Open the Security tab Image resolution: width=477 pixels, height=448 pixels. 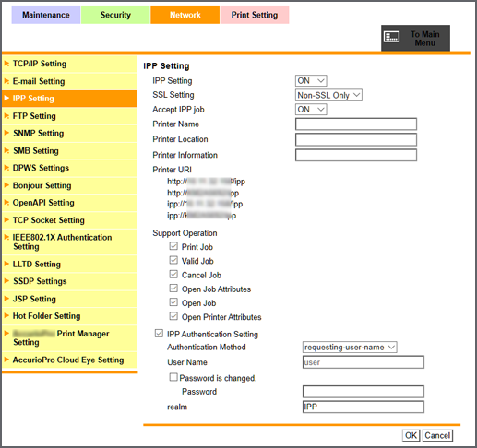(115, 15)
